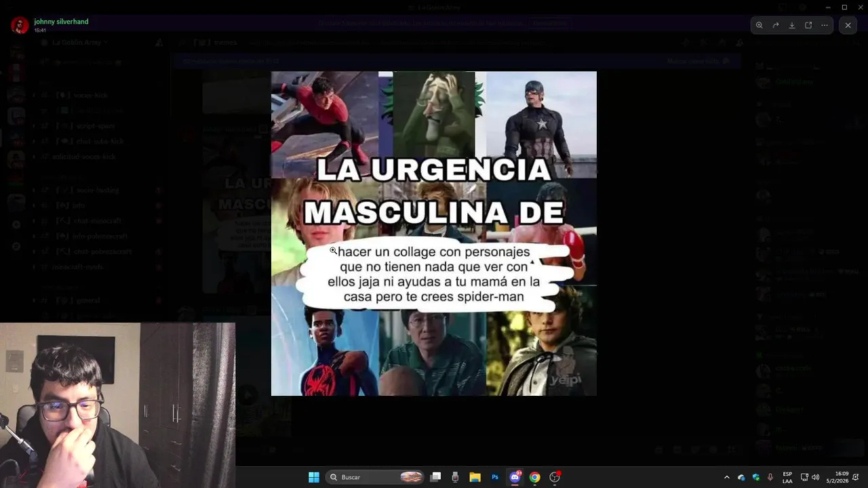This screenshot has height=488, width=868.
Task: Open the ESP LAA language switcher
Action: pos(787,477)
